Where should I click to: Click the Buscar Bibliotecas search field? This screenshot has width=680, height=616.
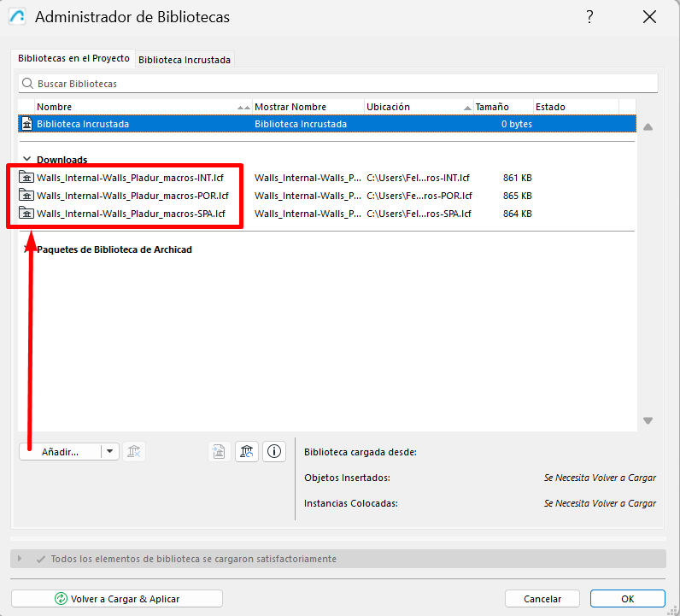342,84
